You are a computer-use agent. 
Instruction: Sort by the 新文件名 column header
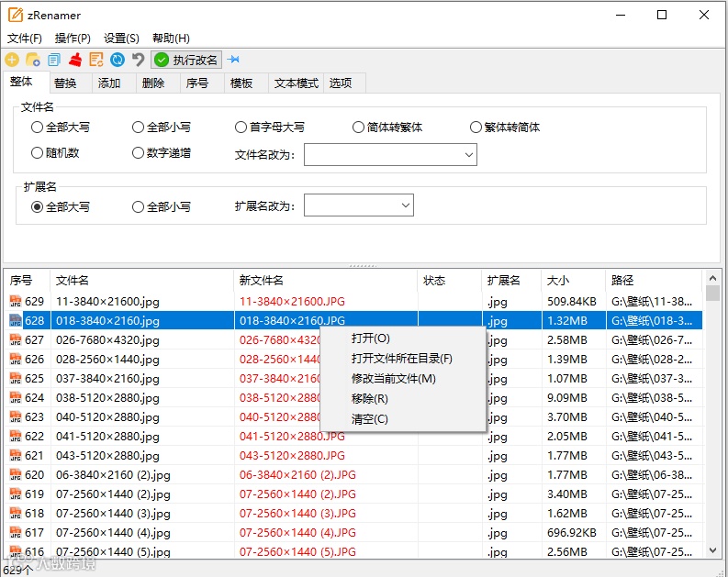point(326,280)
